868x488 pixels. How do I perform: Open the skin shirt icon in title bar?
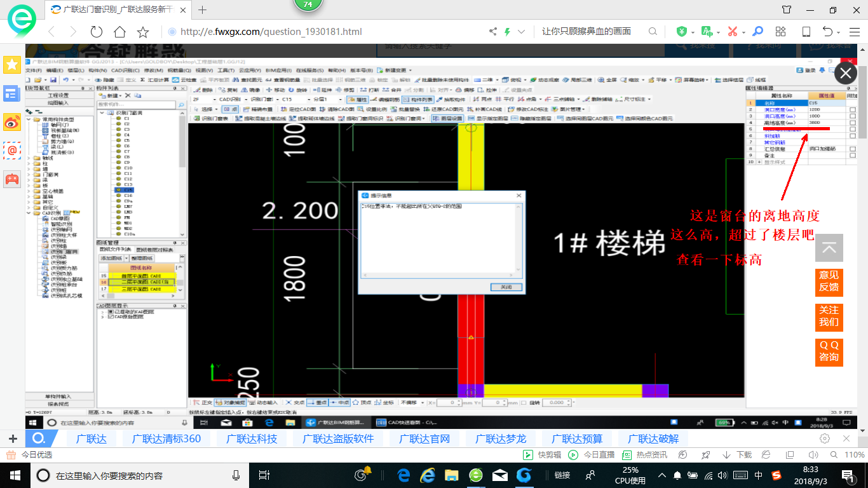787,10
